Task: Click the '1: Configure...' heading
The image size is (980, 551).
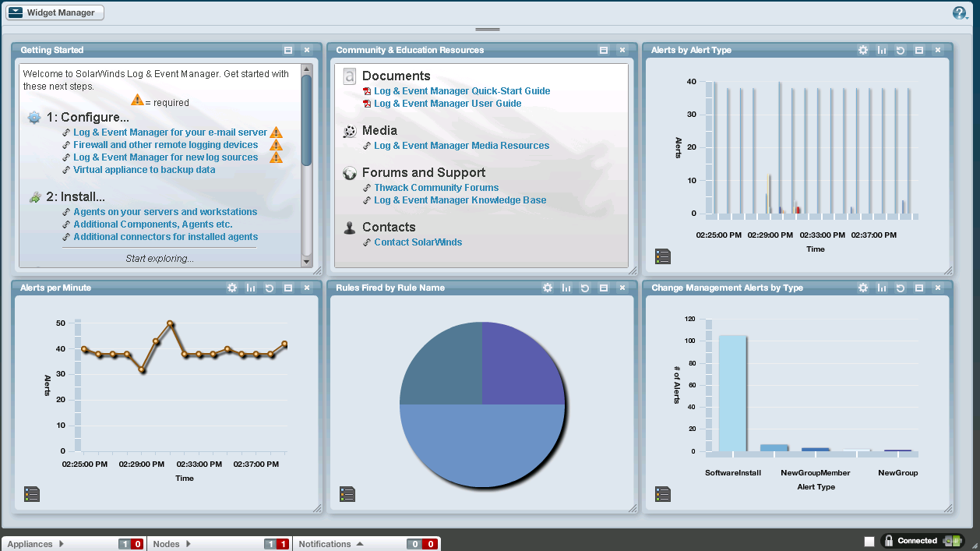Action: (x=87, y=118)
